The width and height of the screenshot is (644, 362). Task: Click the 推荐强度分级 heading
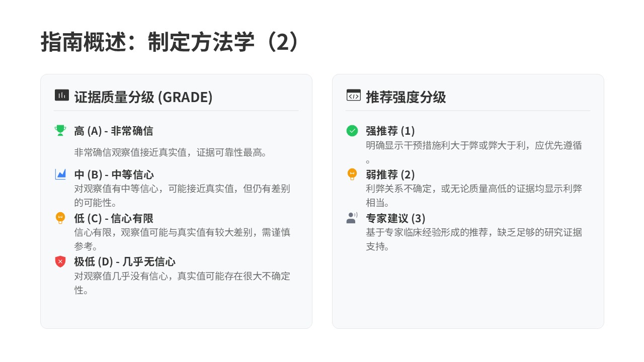(406, 97)
